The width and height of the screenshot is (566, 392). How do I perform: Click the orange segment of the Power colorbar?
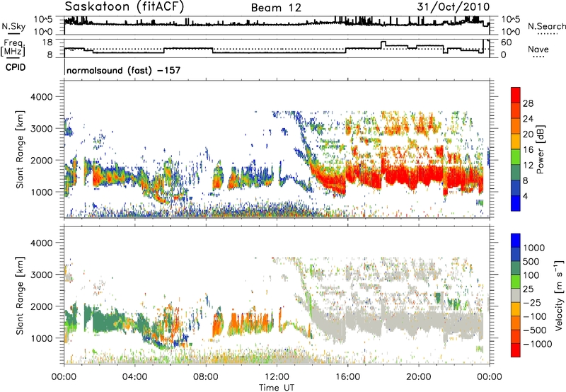click(x=516, y=126)
